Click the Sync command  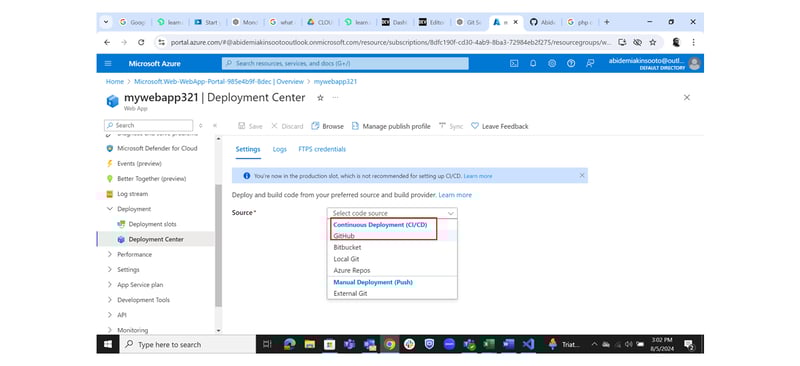451,126
